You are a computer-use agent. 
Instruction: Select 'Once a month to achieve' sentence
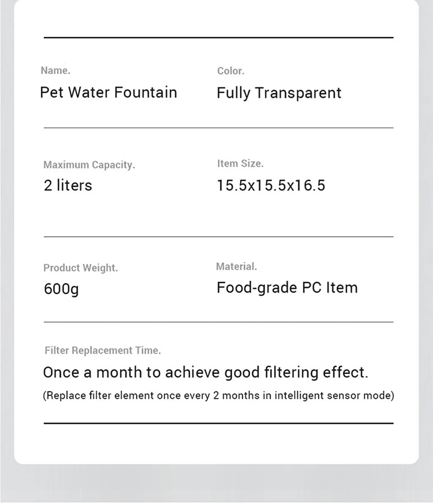pos(206,373)
